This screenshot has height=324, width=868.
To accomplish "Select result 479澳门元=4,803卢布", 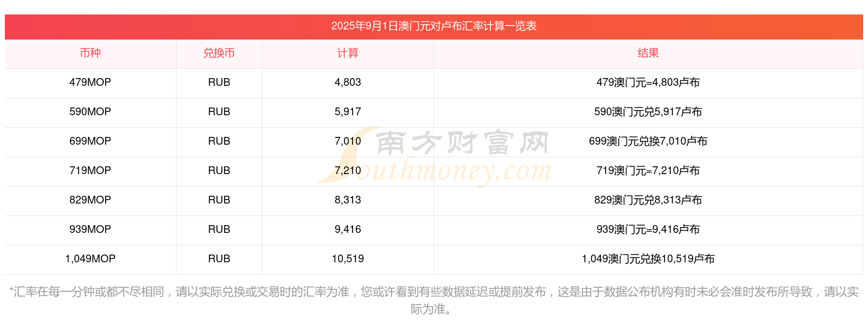I will [x=648, y=82].
